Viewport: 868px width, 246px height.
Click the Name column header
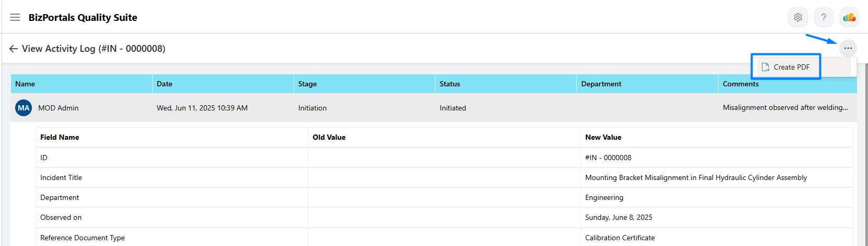[82, 84]
